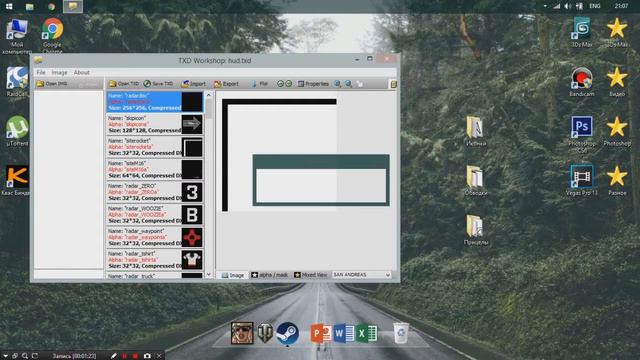Launch Excel from the dock
640x360 pixels.
pyautogui.click(x=367, y=333)
